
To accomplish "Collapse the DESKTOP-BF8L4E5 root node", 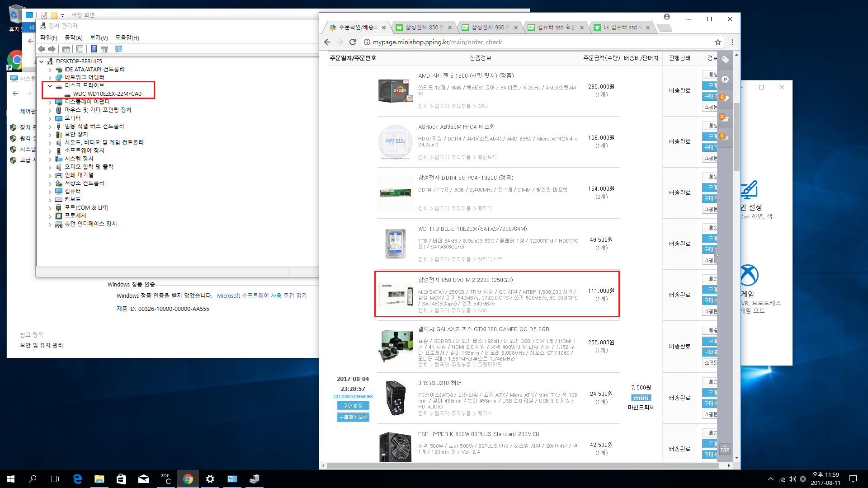I will 42,61.
